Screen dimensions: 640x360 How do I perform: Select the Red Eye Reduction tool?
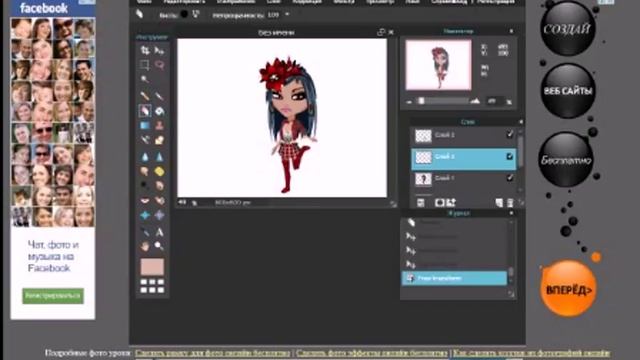pyautogui.click(x=144, y=200)
